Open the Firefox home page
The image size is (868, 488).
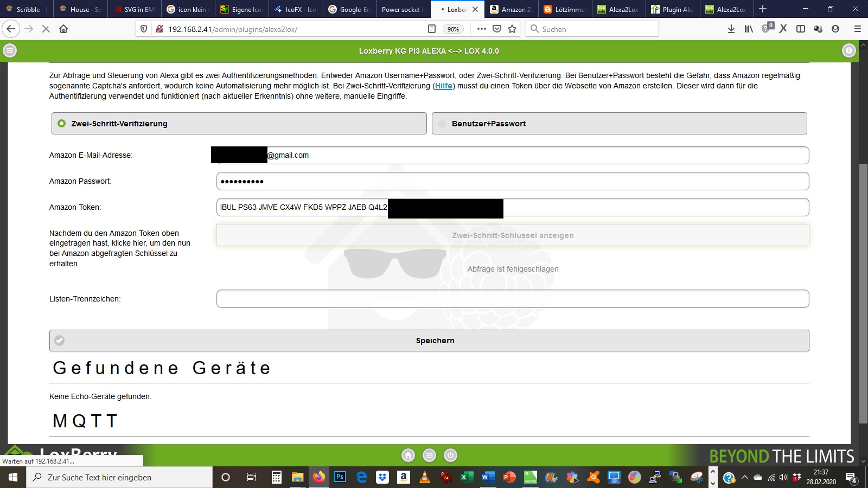(x=63, y=29)
